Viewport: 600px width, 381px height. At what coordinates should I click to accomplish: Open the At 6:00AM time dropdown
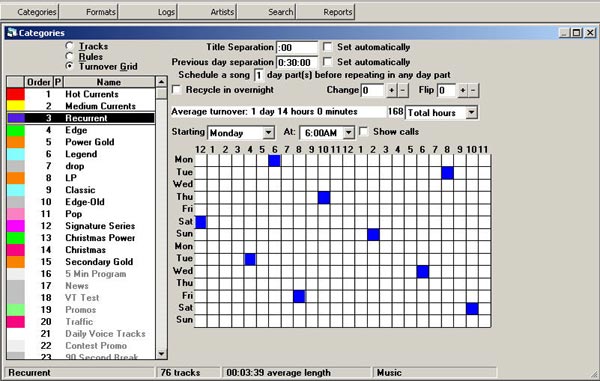pyautogui.click(x=349, y=133)
